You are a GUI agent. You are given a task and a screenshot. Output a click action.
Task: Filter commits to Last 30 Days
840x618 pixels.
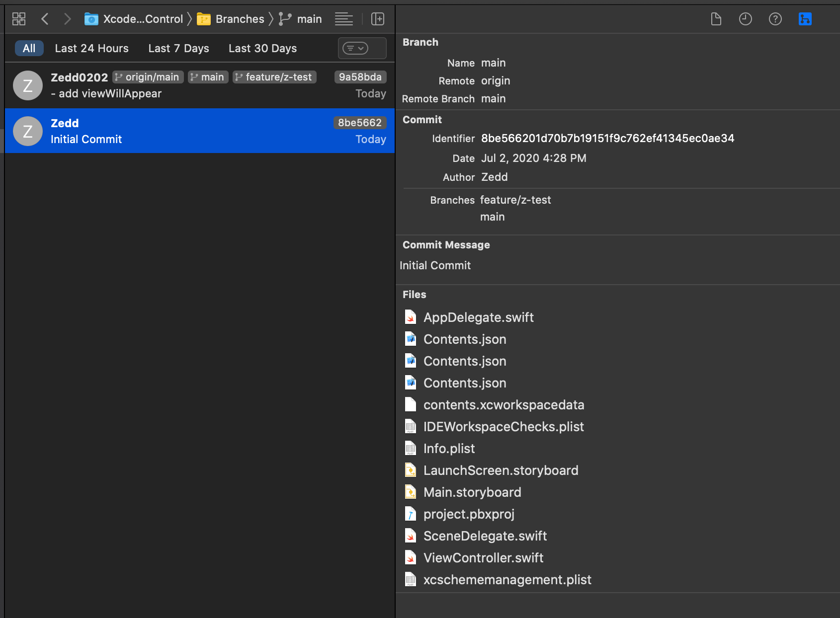[263, 48]
